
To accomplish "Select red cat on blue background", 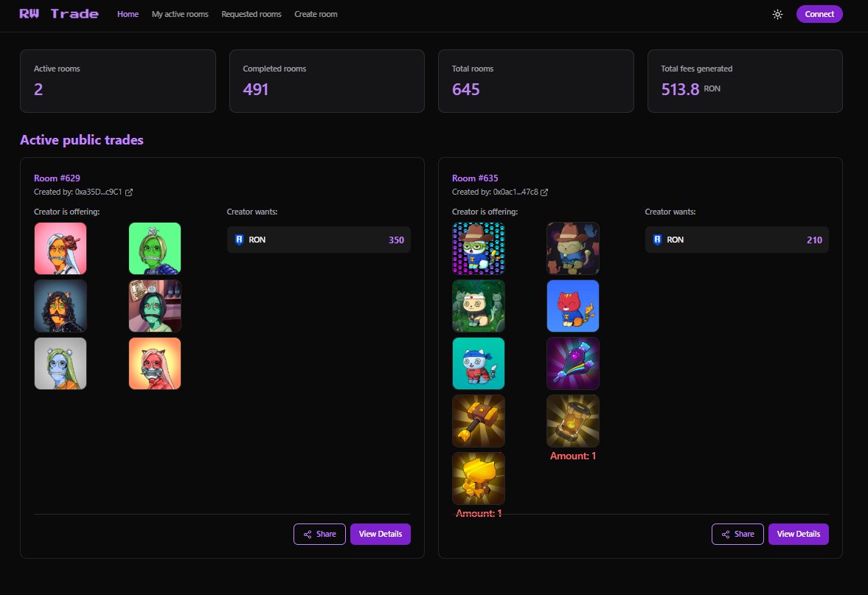I will click(x=573, y=306).
